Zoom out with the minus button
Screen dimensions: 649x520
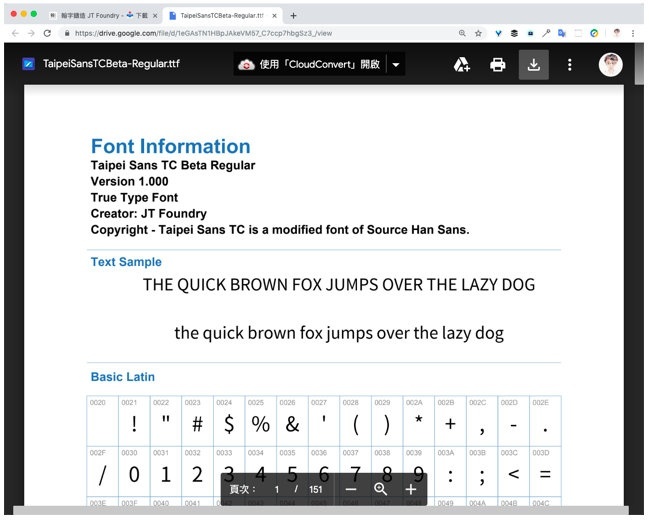point(351,489)
